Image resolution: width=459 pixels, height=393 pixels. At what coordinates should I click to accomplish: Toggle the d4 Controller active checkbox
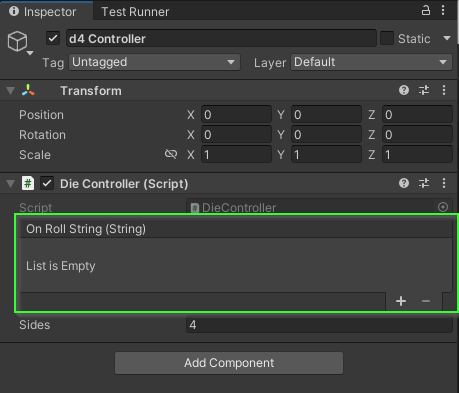(53, 38)
